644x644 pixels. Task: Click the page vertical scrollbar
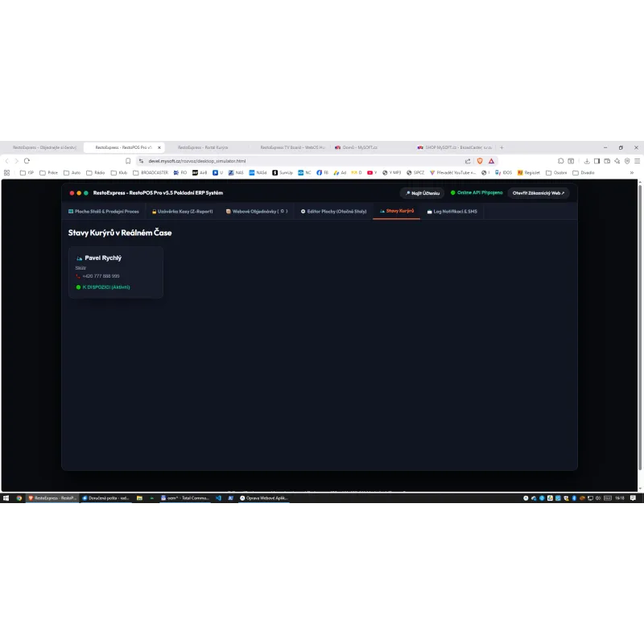pos(640,328)
